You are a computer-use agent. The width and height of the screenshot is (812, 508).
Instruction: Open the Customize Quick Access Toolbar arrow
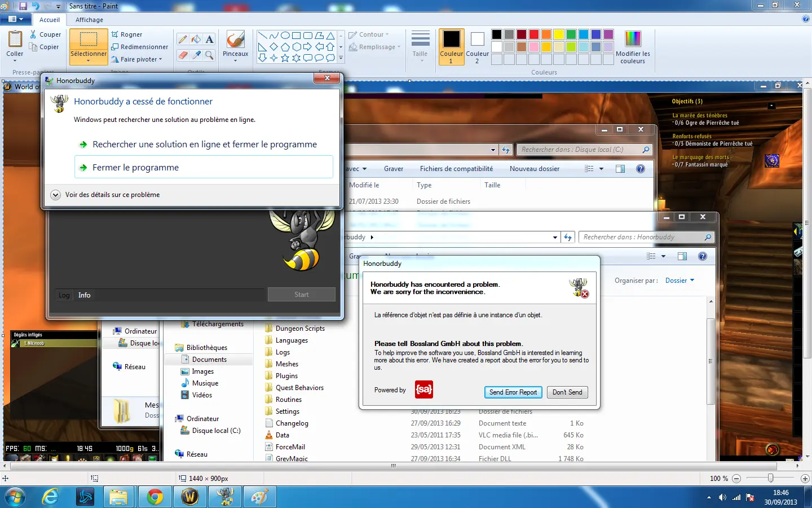pyautogui.click(x=58, y=6)
